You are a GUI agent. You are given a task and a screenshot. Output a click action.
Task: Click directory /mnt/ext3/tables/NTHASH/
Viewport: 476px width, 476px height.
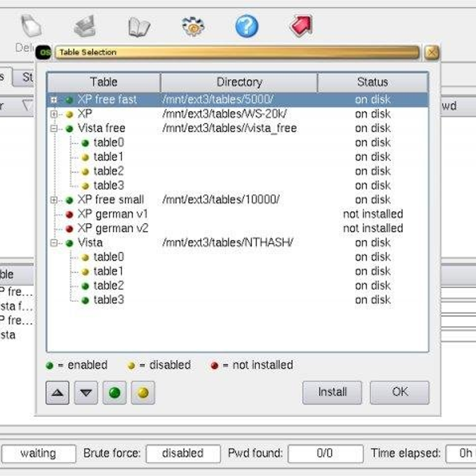tap(228, 243)
